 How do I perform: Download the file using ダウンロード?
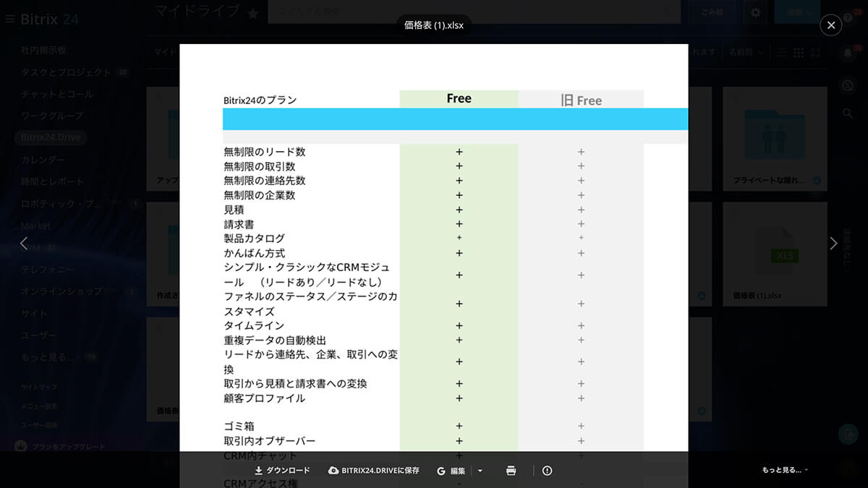[282, 471]
